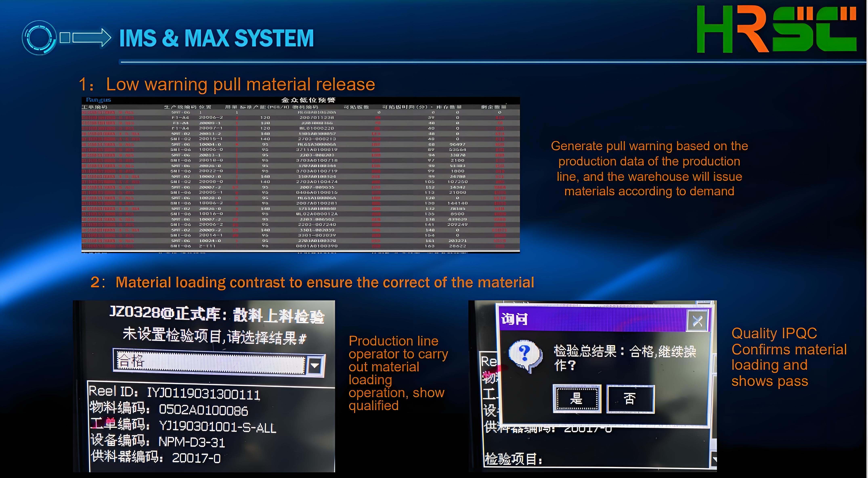
Task: Click Reel ID value IYJ0119031300111
Action: (x=203, y=394)
